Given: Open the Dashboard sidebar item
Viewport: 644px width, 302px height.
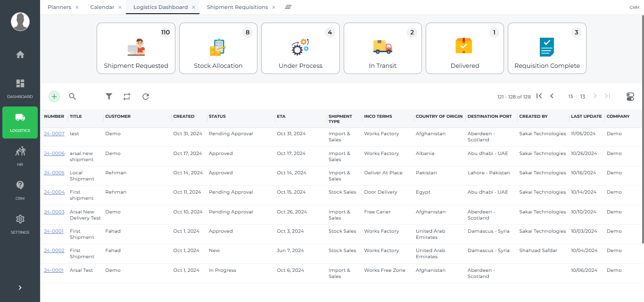Looking at the screenshot, I should point(20,89).
